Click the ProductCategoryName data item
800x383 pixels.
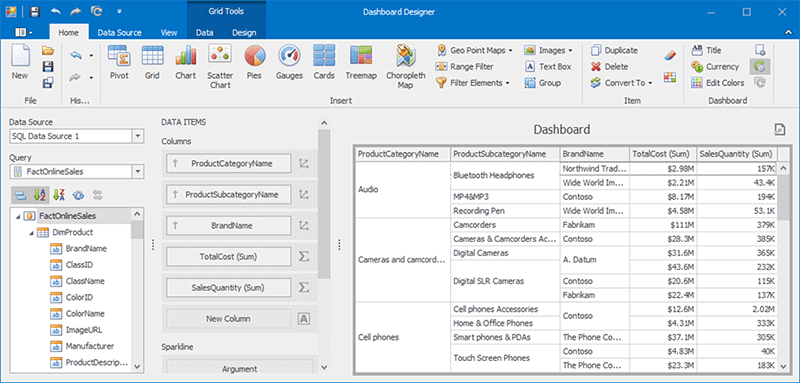click(229, 164)
